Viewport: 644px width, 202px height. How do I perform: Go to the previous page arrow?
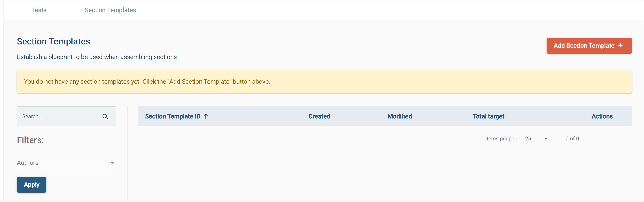[x=602, y=139]
